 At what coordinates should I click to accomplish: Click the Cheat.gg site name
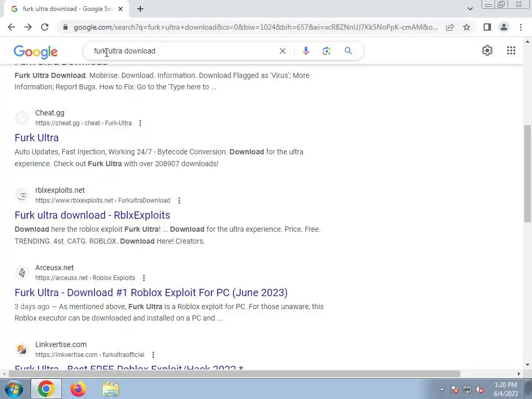tap(50, 113)
